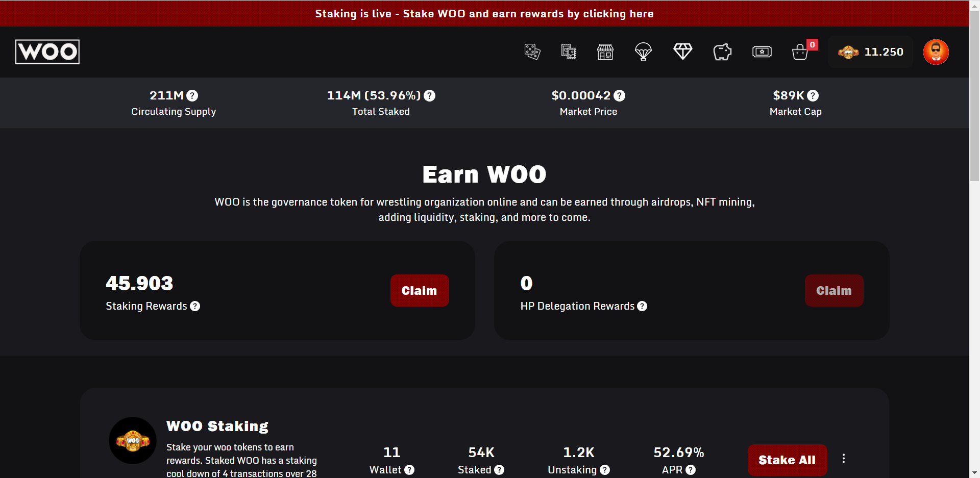Show Market Cap help tooltip
This screenshot has width=980, height=478.
tap(813, 95)
